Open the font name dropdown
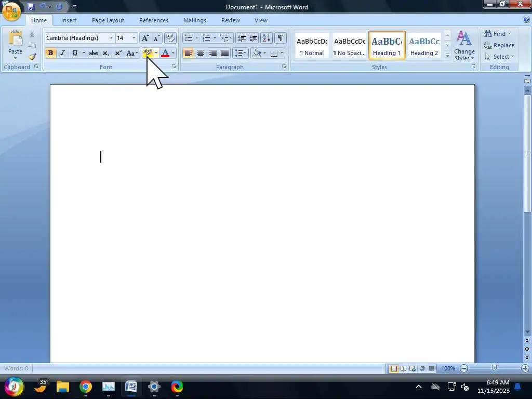Viewport: 532px width, 399px height. click(x=111, y=37)
